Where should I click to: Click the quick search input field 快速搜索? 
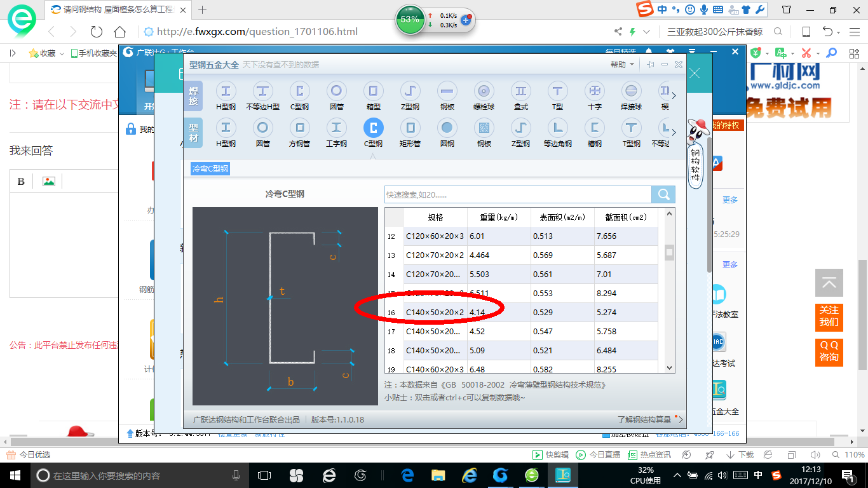[x=518, y=194]
